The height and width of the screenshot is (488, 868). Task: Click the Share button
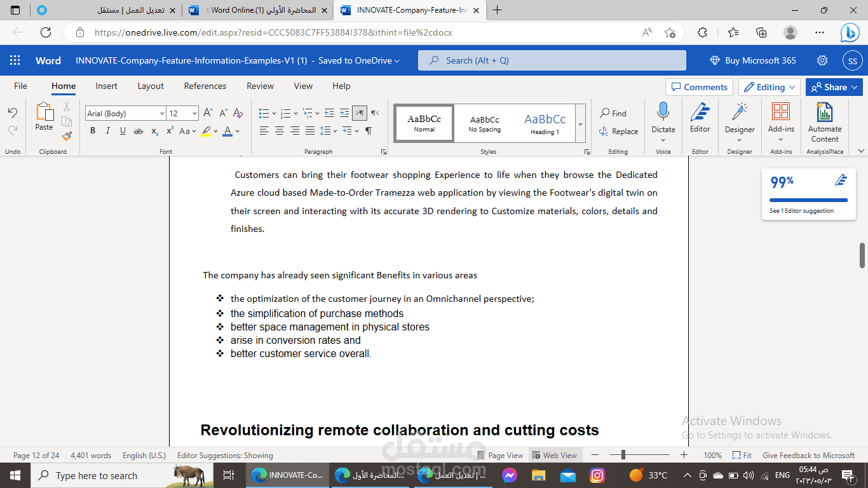pyautogui.click(x=834, y=87)
